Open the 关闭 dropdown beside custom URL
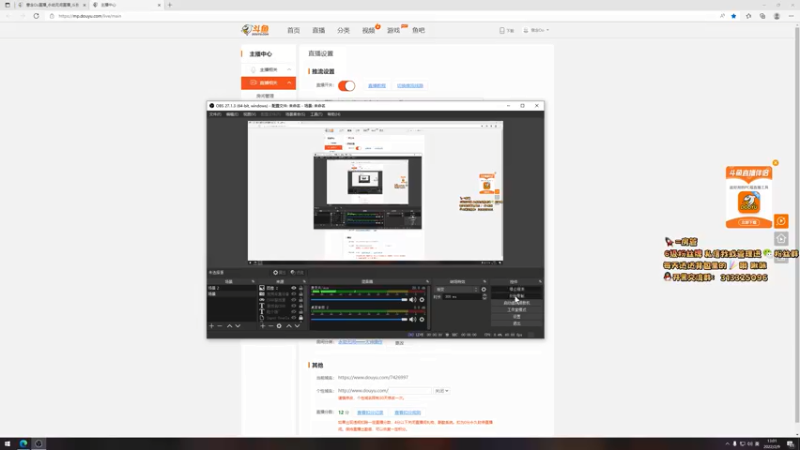This screenshot has width=800, height=450. [x=441, y=391]
